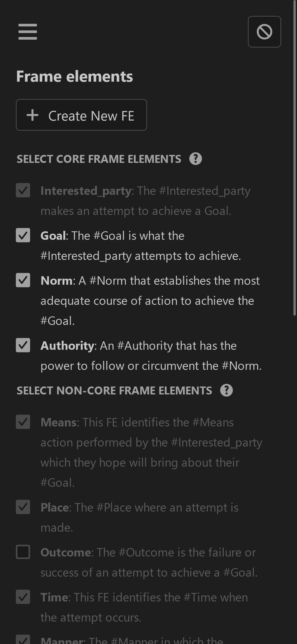Uncheck the Authority frame element
This screenshot has height=644, width=297.
coord(23,345)
